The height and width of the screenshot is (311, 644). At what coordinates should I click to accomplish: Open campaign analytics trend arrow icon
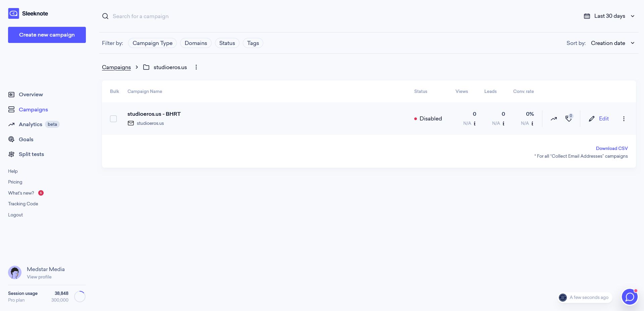click(554, 119)
